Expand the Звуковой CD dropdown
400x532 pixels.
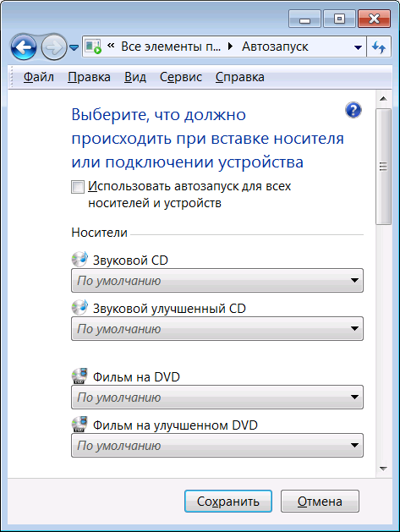pyautogui.click(x=217, y=281)
